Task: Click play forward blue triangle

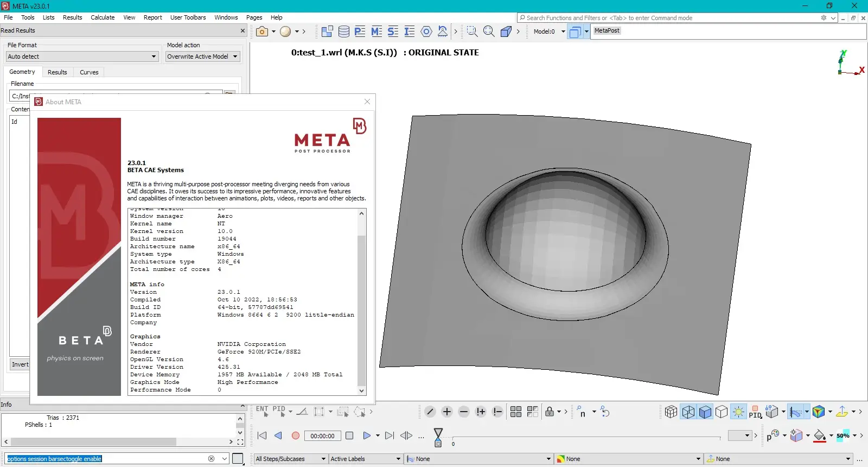Action: [x=367, y=436]
